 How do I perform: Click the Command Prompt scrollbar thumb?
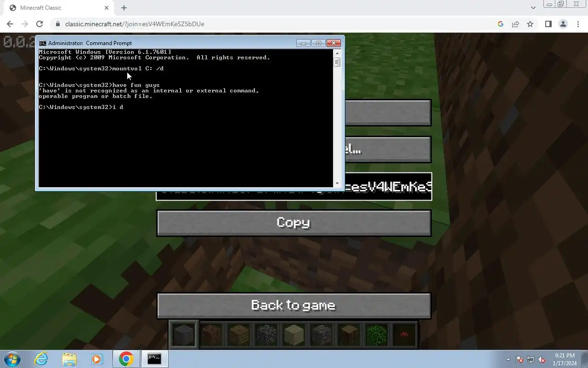pyautogui.click(x=337, y=62)
